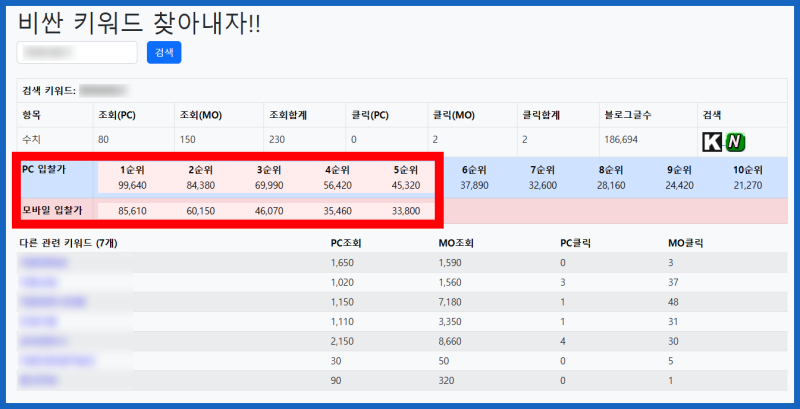Click the mobile bid 46,070

pos(269,210)
